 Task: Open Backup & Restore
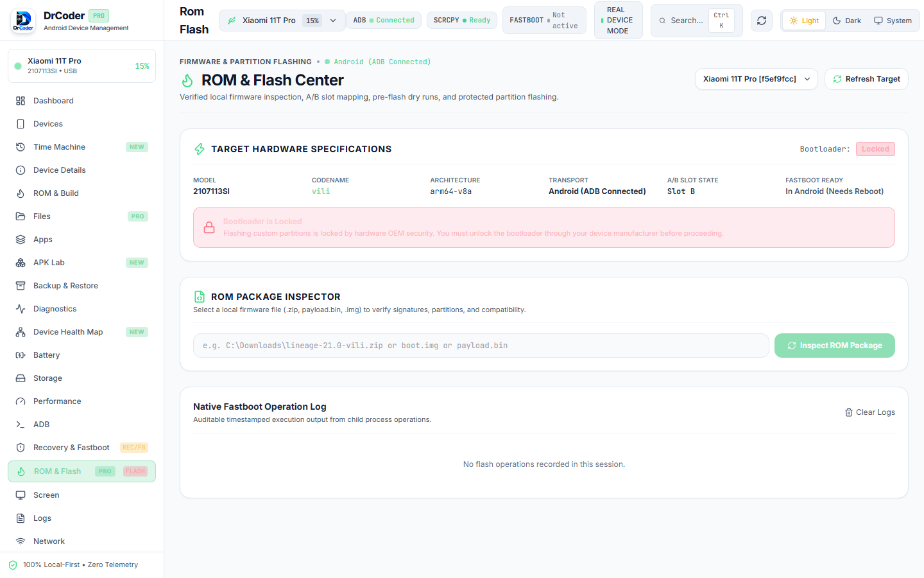click(81, 286)
